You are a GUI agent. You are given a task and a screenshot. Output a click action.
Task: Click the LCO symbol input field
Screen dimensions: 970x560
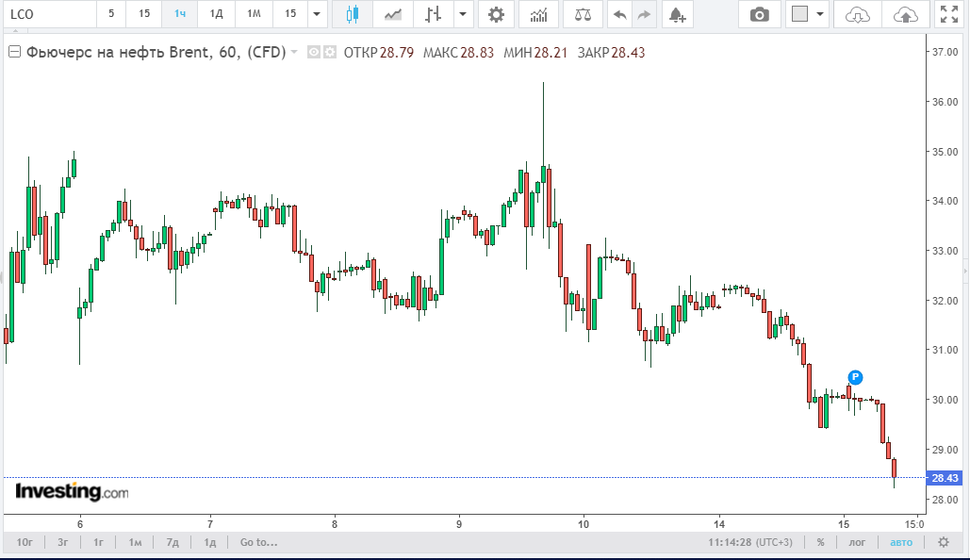49,14
